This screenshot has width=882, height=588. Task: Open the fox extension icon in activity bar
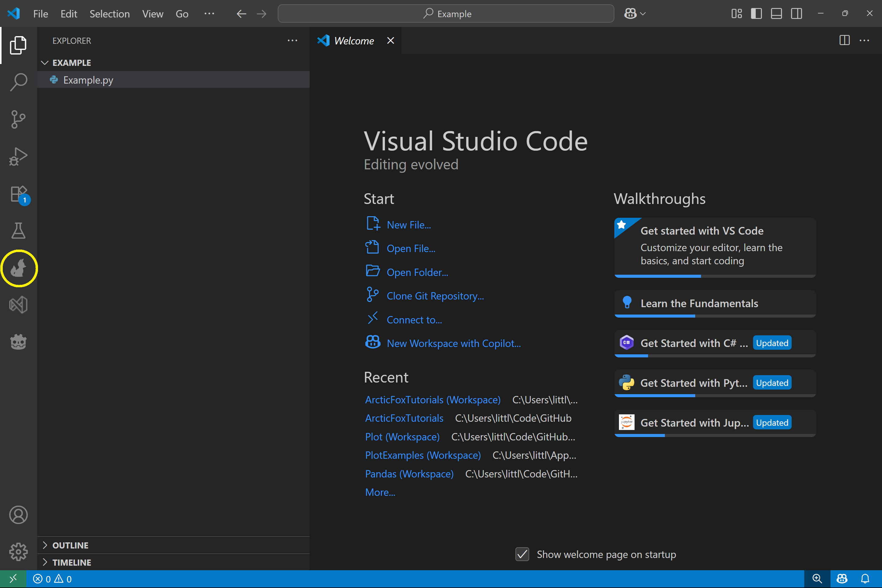tap(18, 268)
